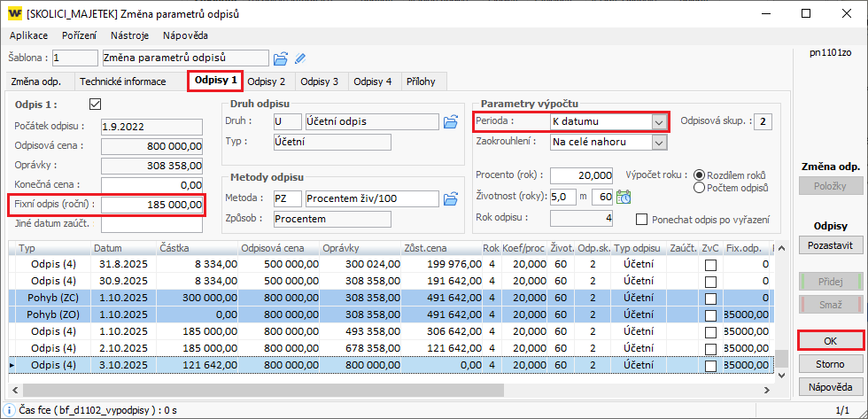Click the pencil edit icon beside Šablona
The width and height of the screenshot is (868, 419).
[300, 58]
